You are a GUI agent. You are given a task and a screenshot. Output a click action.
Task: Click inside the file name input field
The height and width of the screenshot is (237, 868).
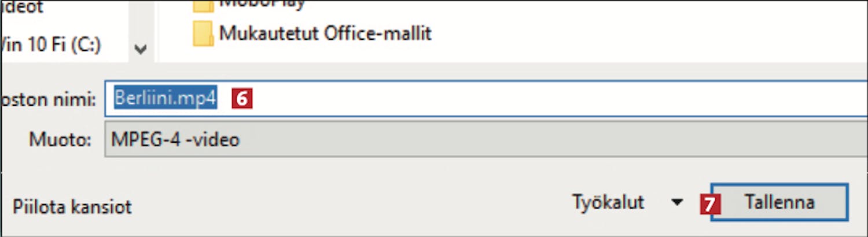[486, 99]
